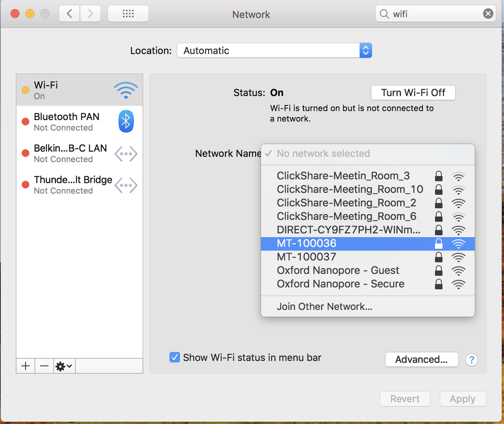Click lock icon for DIRECT-CY9FZ7PH2 network
The height and width of the screenshot is (424, 504).
[x=438, y=230]
